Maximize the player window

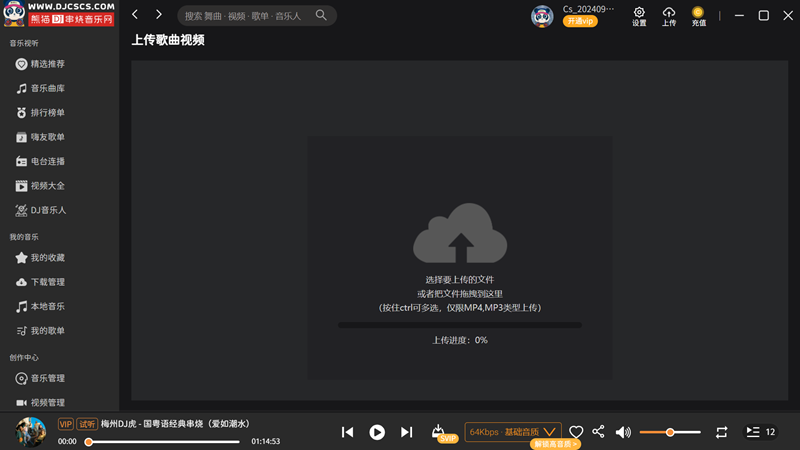point(763,15)
